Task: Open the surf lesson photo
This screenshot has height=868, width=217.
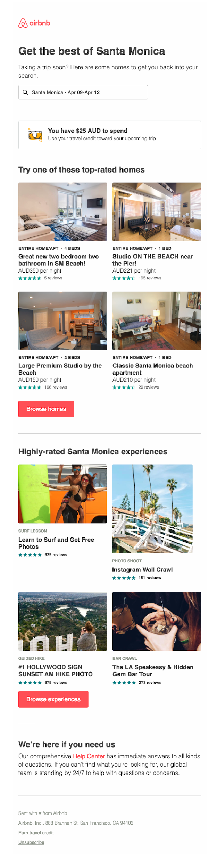Action: coord(62,494)
